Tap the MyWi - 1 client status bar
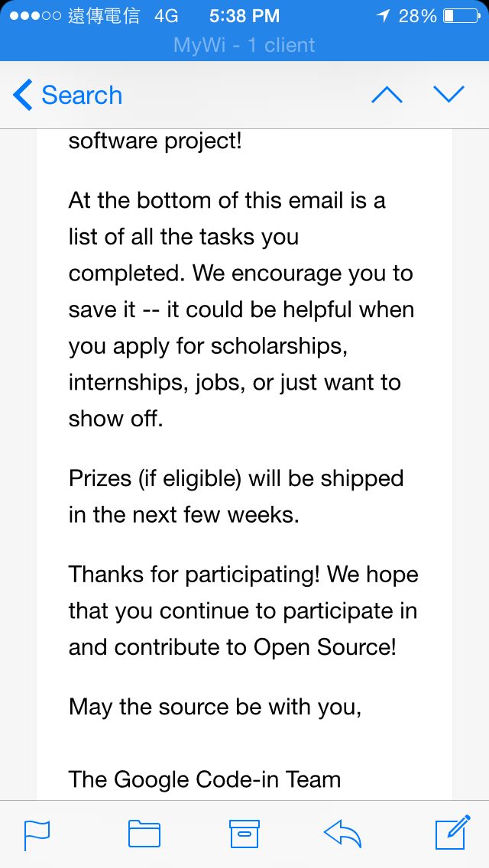 click(x=244, y=45)
